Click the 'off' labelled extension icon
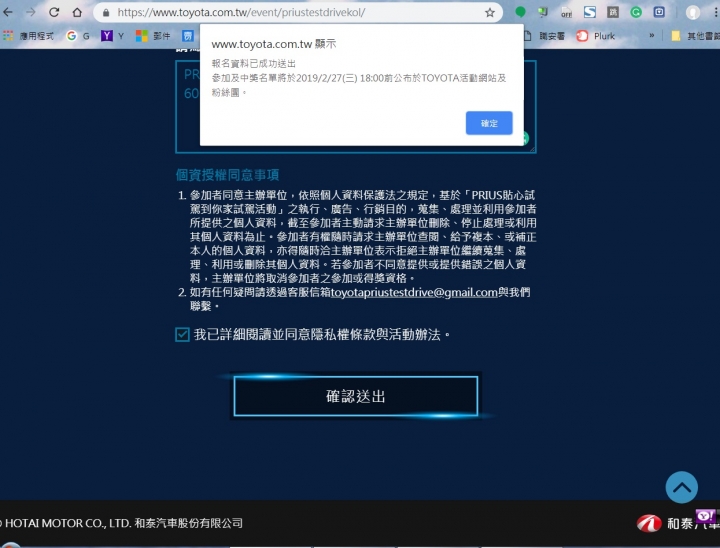The width and height of the screenshot is (720, 548). pos(567,13)
